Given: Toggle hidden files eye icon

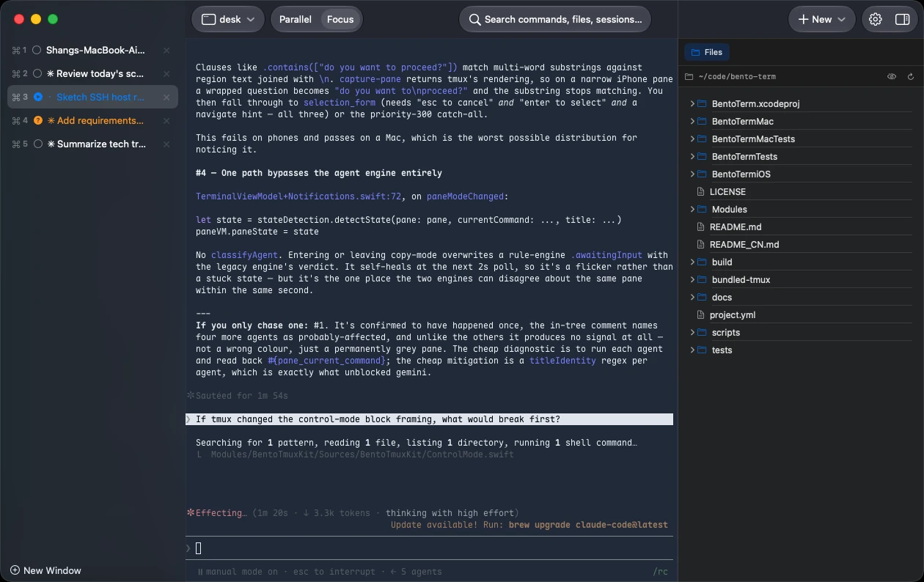Looking at the screenshot, I should [x=892, y=76].
